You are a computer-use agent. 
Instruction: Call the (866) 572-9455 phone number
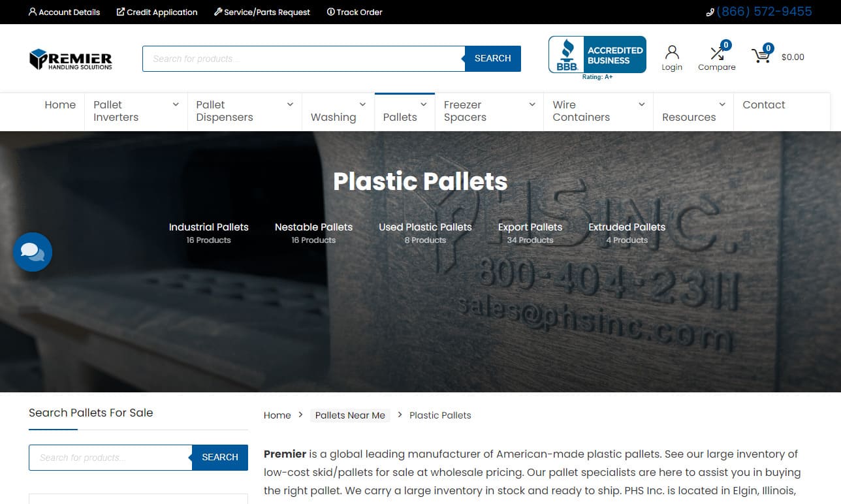(764, 11)
